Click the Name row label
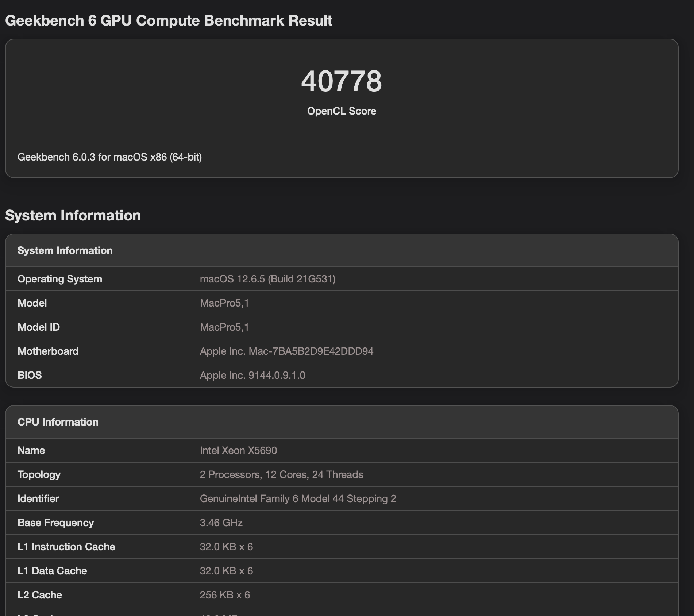Viewport: 694px width, 616px height. coord(31,450)
